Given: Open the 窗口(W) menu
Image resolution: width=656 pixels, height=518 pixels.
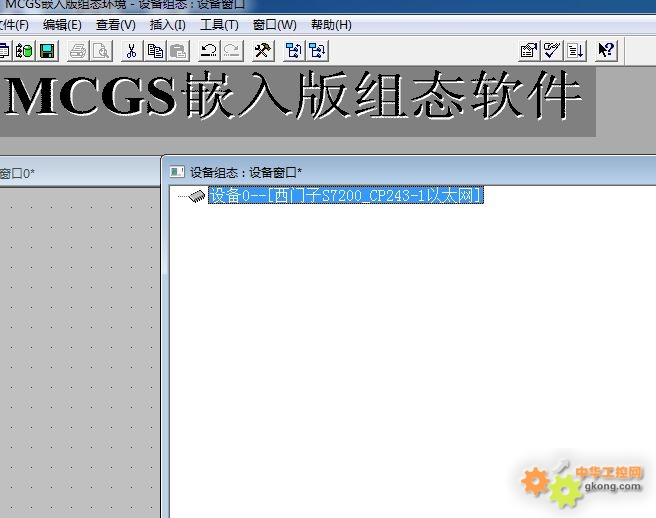Looking at the screenshot, I should (274, 25).
